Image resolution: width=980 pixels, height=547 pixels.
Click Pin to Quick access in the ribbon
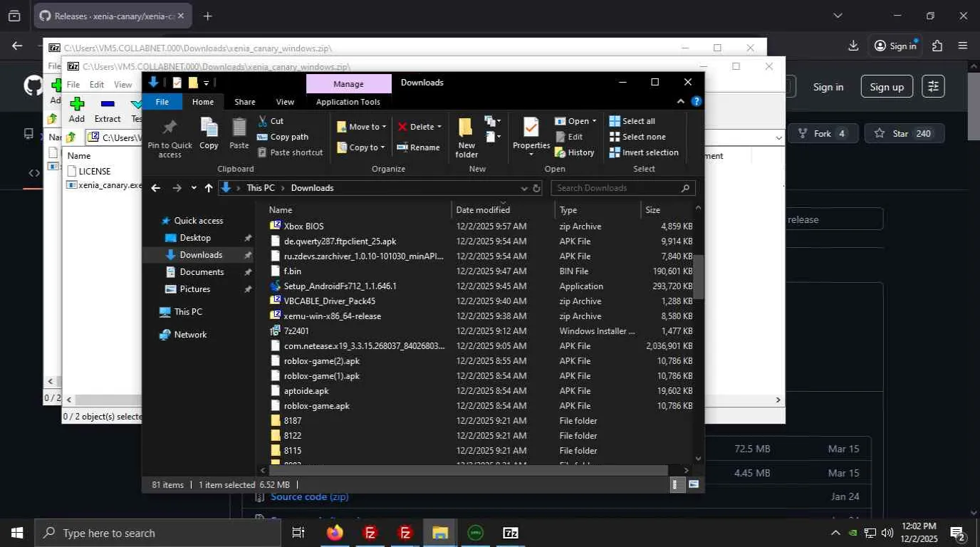pos(170,139)
